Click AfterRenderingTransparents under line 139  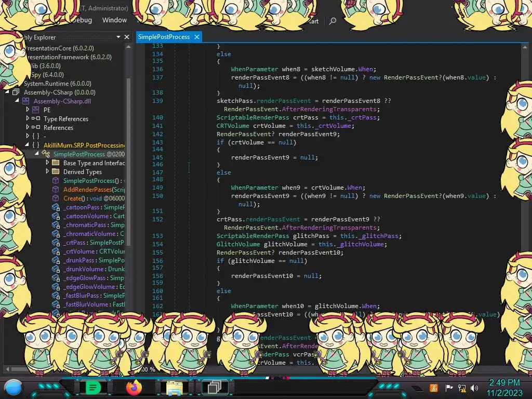[x=329, y=109]
